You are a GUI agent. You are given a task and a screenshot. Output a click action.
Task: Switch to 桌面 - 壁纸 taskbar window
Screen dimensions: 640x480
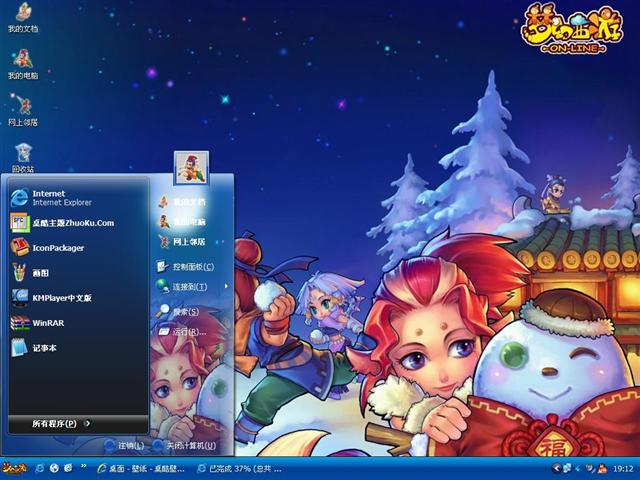pos(142,469)
